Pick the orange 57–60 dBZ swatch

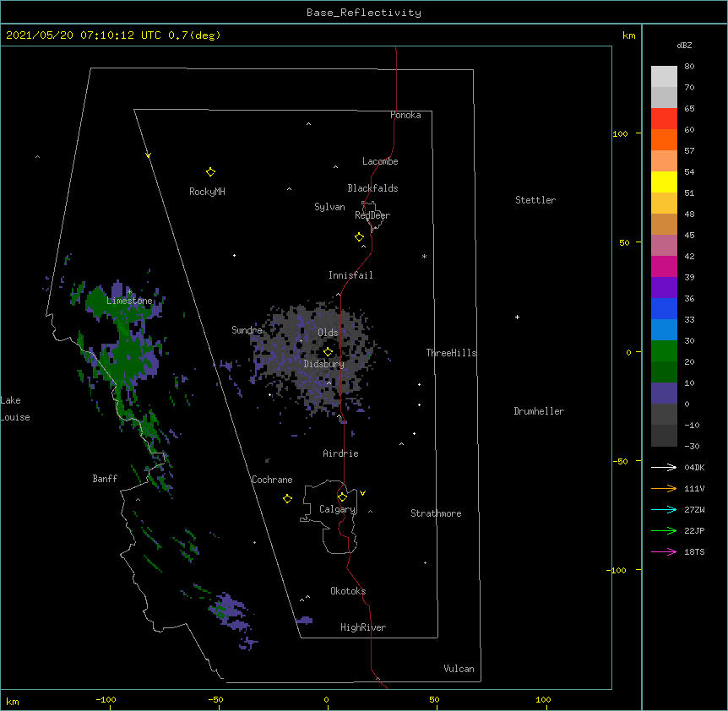[664, 139]
